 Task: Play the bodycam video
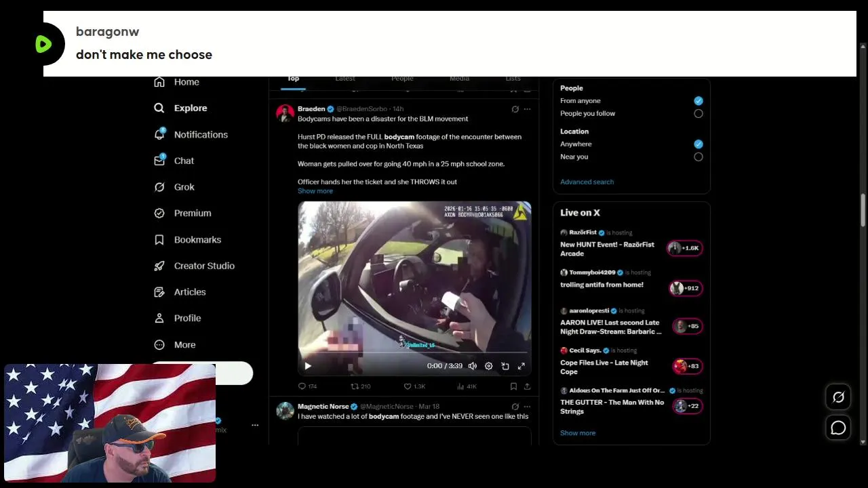click(x=308, y=366)
